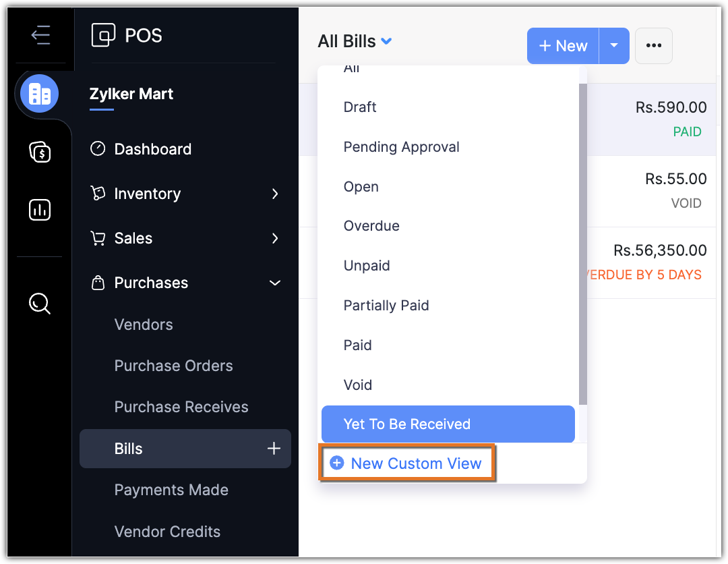Collapse the Purchases section chevron
The height and width of the screenshot is (564, 728).
click(275, 283)
